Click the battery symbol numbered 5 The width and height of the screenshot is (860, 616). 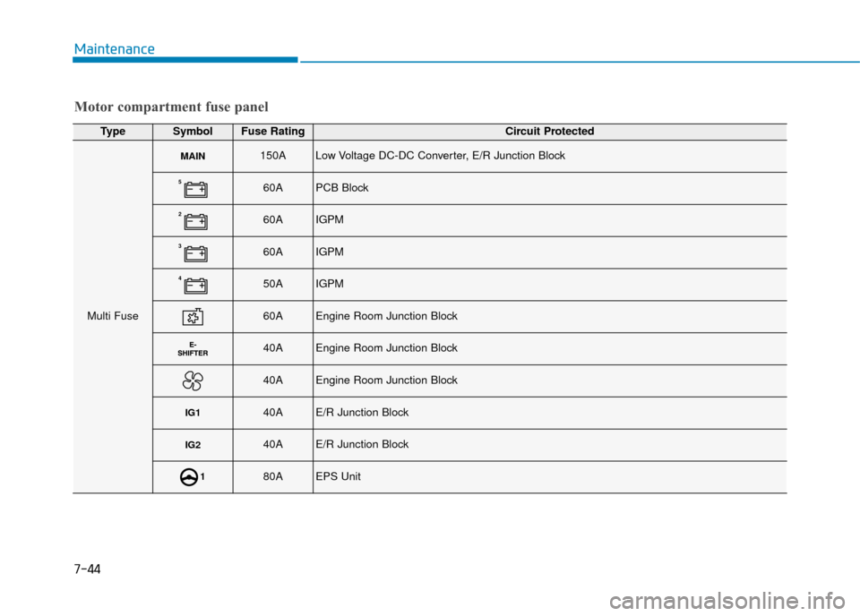click(x=194, y=189)
